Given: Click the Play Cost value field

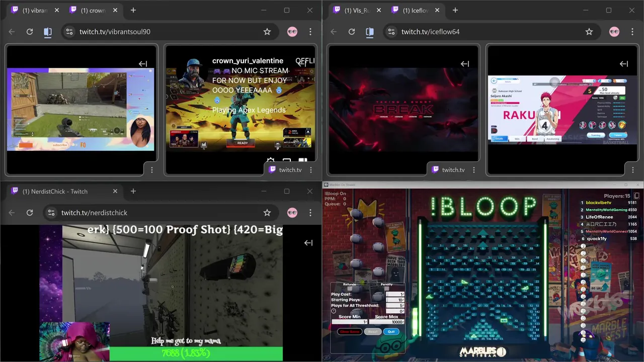Looking at the screenshot, I should click(395, 294).
